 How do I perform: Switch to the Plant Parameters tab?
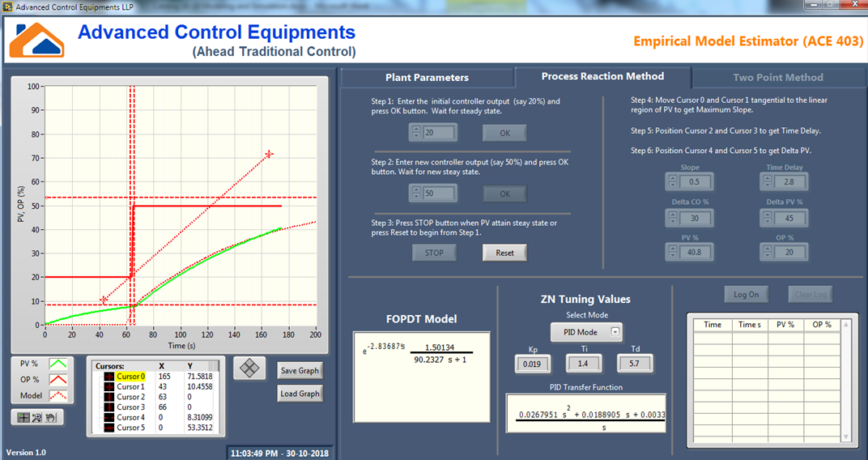[427, 78]
